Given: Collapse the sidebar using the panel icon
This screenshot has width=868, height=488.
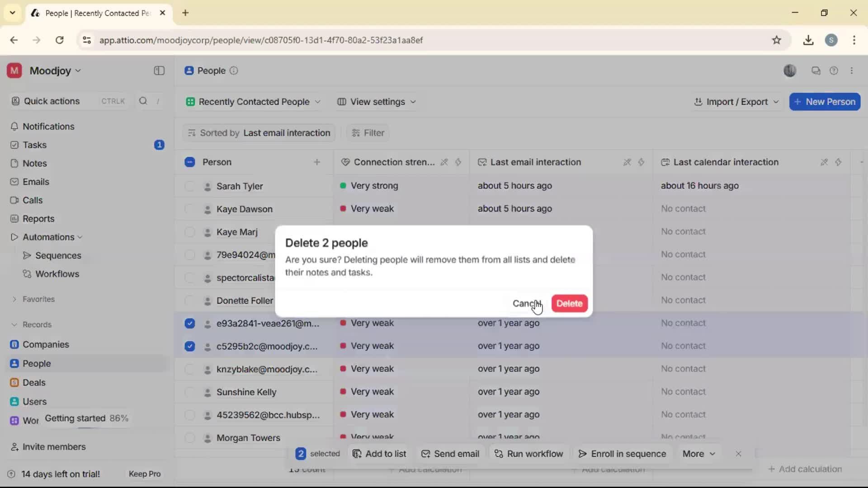Looking at the screenshot, I should 159,70.
